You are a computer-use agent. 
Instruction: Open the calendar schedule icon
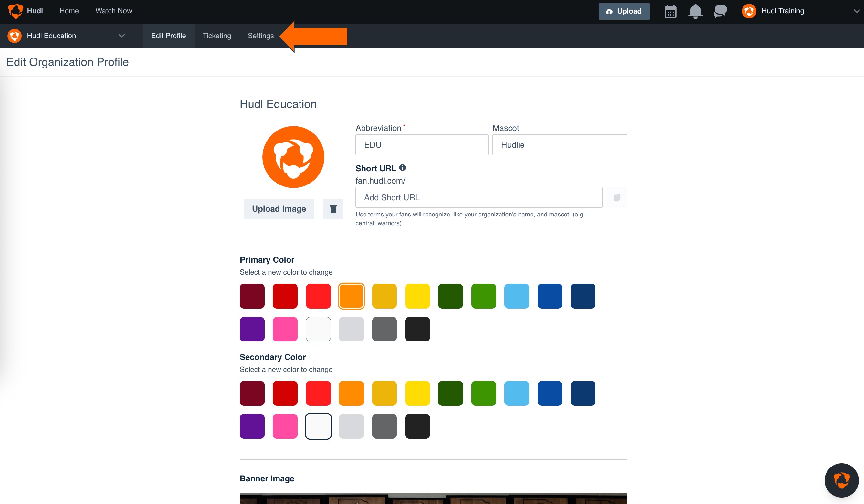pos(670,11)
